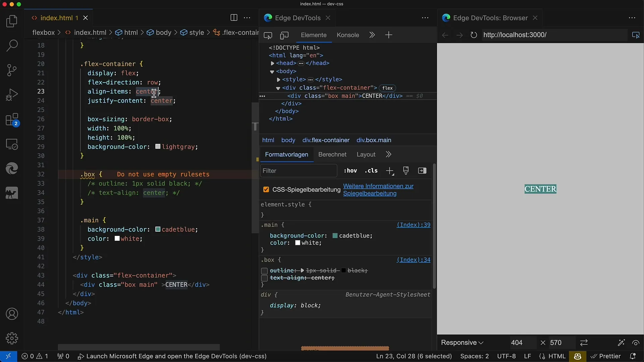Open the Manage settings gear
This screenshot has width=644, height=362.
pyautogui.click(x=12, y=338)
